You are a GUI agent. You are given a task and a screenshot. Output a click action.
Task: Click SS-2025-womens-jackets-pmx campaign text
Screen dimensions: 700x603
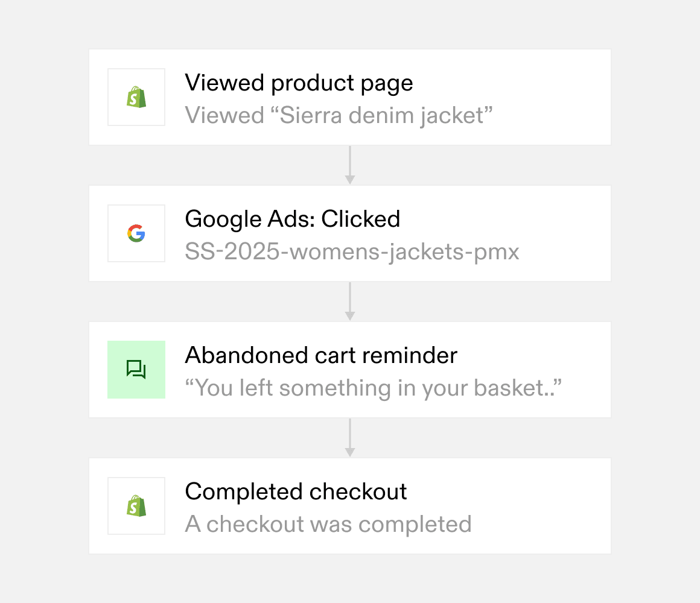coord(352,252)
